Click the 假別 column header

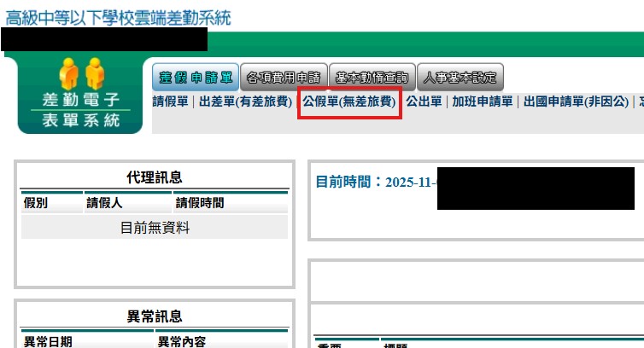[x=36, y=202]
